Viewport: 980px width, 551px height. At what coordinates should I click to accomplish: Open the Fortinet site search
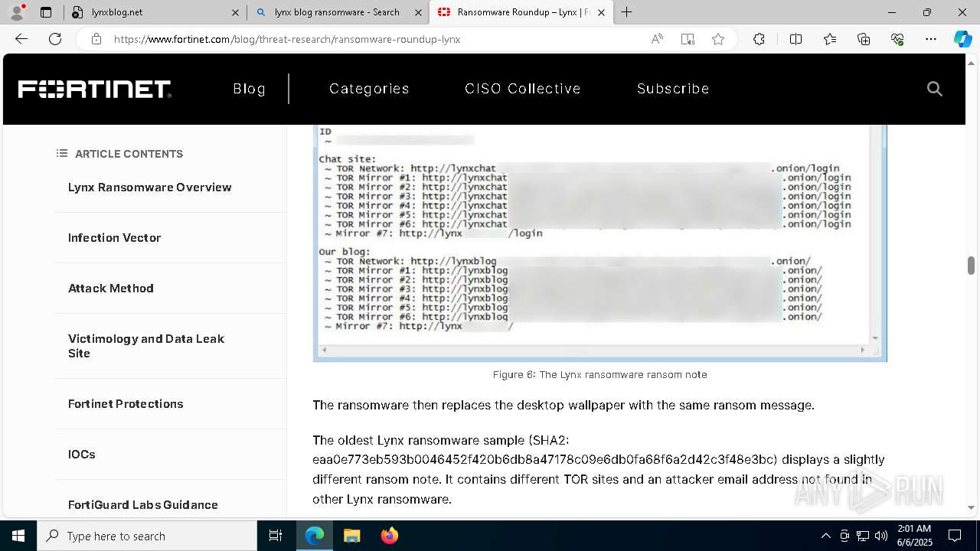[x=934, y=89]
